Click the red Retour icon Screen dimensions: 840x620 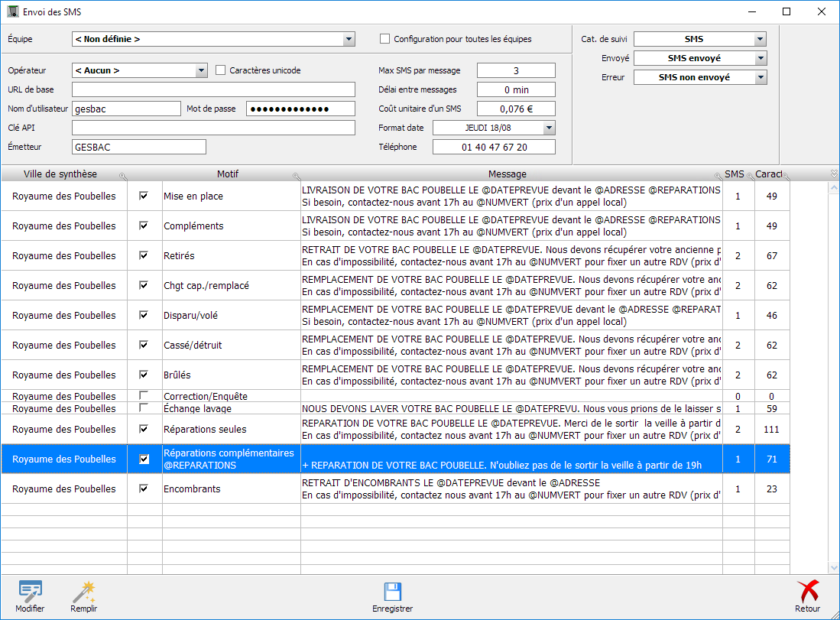tap(807, 592)
